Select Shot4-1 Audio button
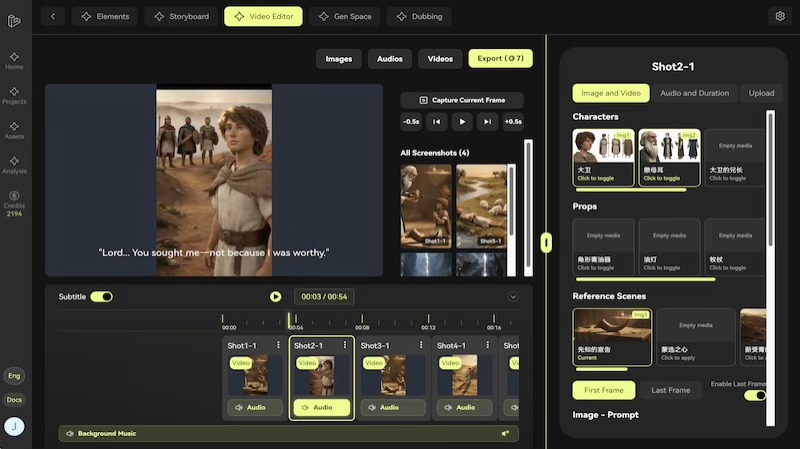The height and width of the screenshot is (449, 800). 464,407
